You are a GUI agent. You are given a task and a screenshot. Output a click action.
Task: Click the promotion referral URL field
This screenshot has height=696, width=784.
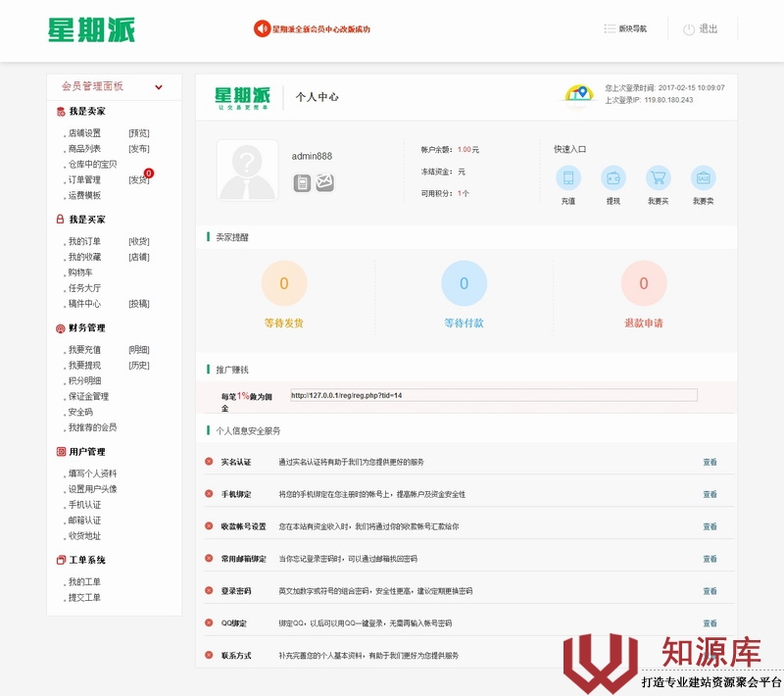[x=494, y=395]
